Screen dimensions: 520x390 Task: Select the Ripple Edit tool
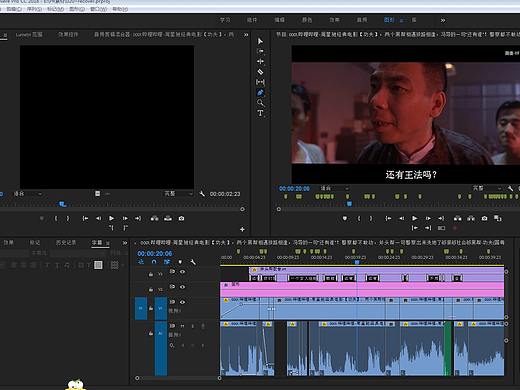260,61
